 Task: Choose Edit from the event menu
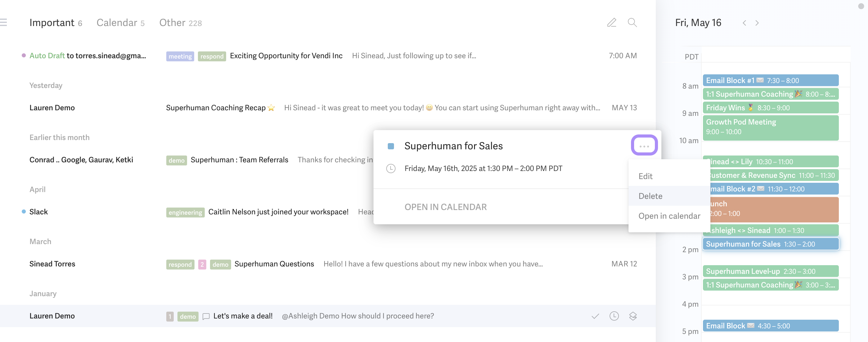point(669,176)
